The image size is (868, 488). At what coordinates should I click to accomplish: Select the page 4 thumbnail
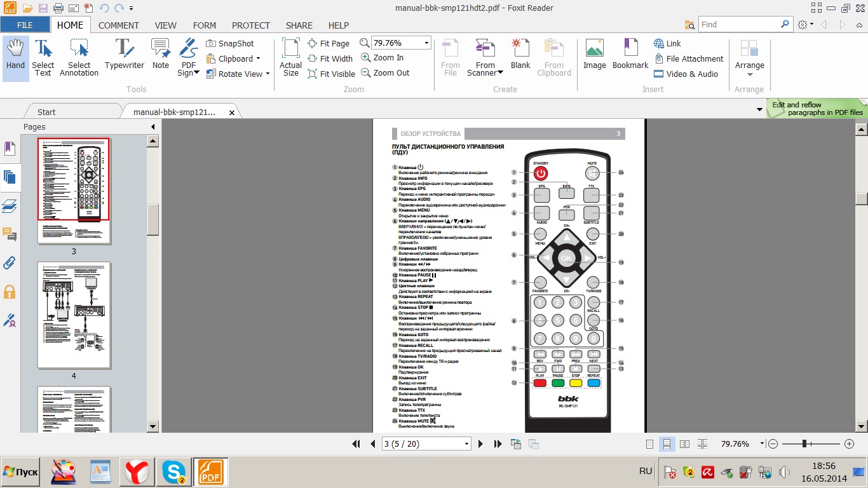[x=74, y=315]
